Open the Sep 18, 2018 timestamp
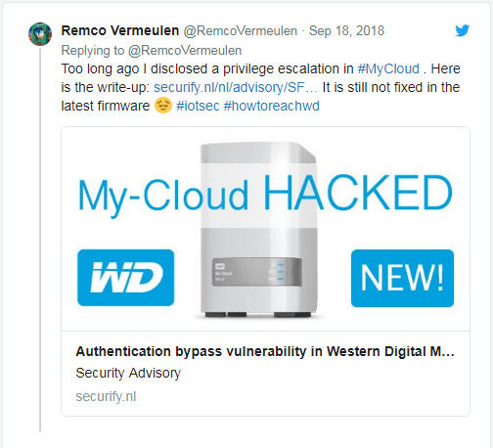 tap(346, 30)
